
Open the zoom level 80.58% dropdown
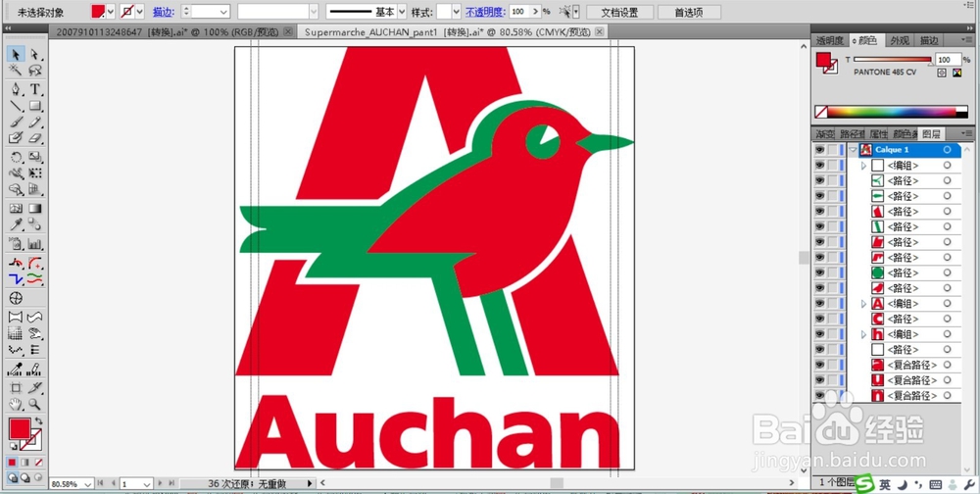(87, 484)
